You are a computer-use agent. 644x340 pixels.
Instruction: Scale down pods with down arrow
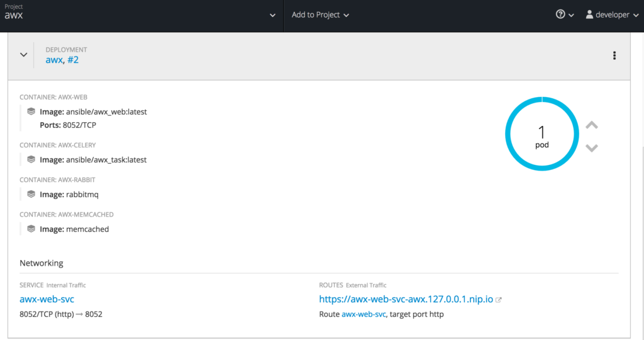coord(591,148)
